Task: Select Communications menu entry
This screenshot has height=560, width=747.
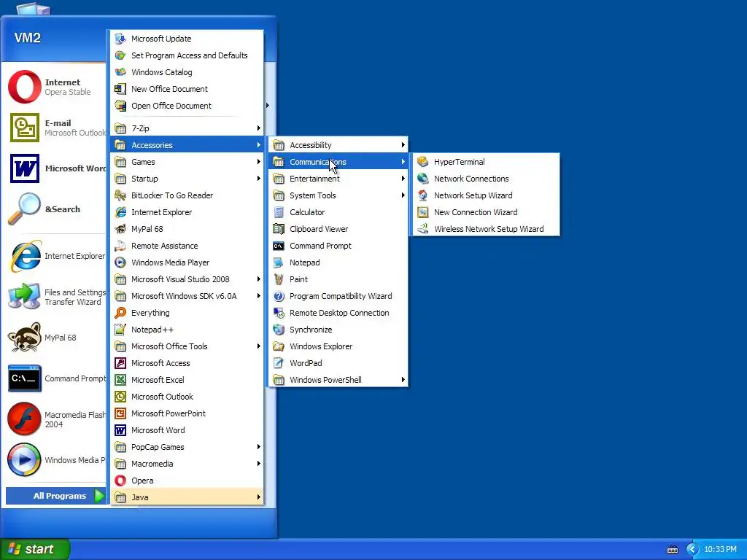Action: coord(338,162)
